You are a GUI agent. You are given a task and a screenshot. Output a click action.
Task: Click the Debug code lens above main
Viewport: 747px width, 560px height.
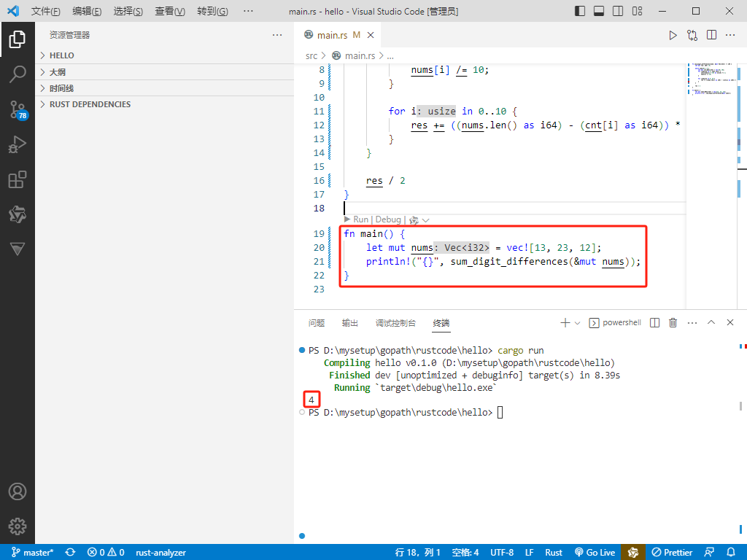pos(388,219)
